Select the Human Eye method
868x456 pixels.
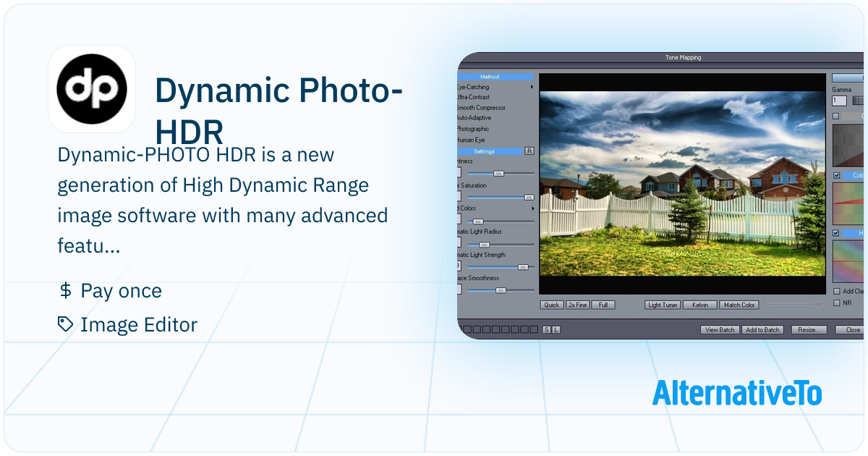(x=471, y=140)
